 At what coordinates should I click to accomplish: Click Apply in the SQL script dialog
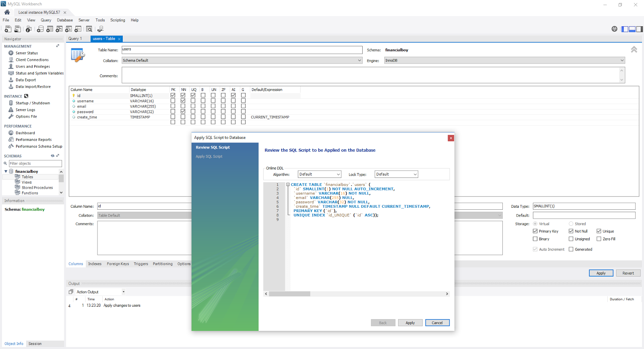point(410,323)
